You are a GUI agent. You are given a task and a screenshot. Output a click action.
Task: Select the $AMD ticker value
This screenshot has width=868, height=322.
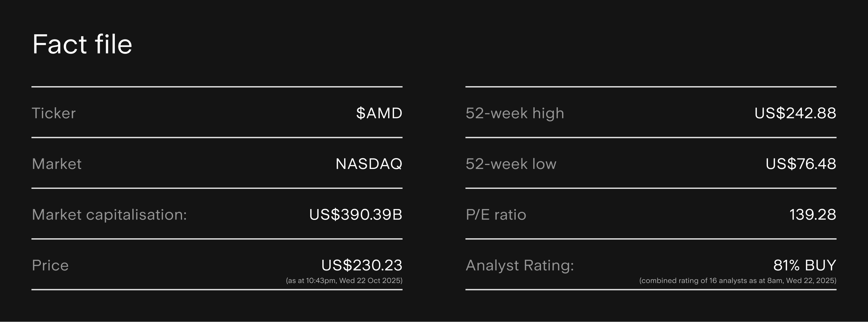pyautogui.click(x=379, y=113)
